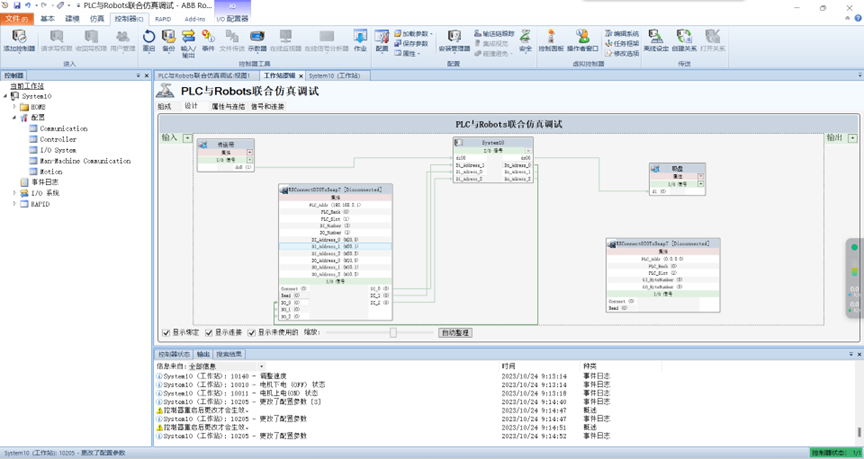This screenshot has width=864, height=459.
Task: Switch to the 搜索结果 search results tab
Action: [x=229, y=354]
